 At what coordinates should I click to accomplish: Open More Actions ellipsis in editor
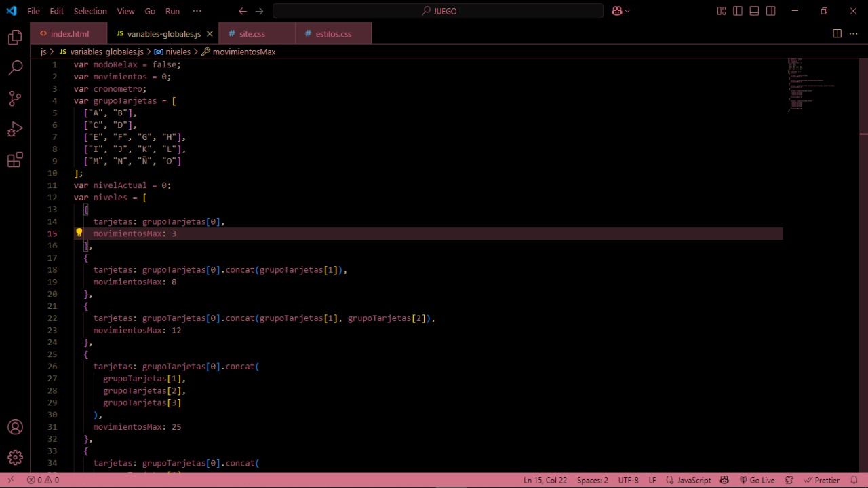[854, 33]
